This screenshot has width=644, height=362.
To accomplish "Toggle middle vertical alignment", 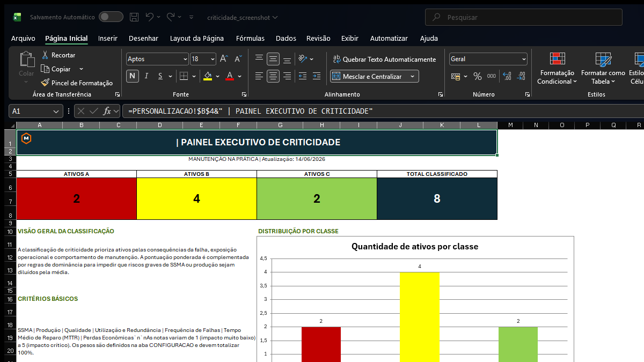I will 273,59.
